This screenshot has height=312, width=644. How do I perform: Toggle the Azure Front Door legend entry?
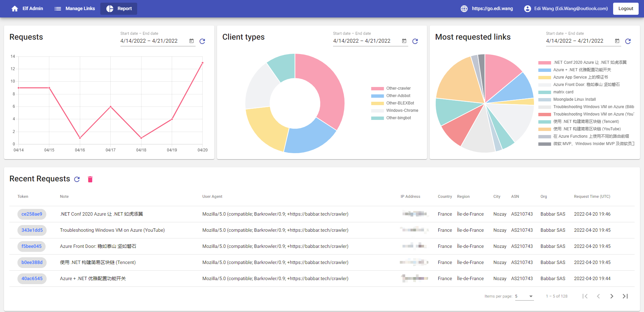tap(579, 85)
